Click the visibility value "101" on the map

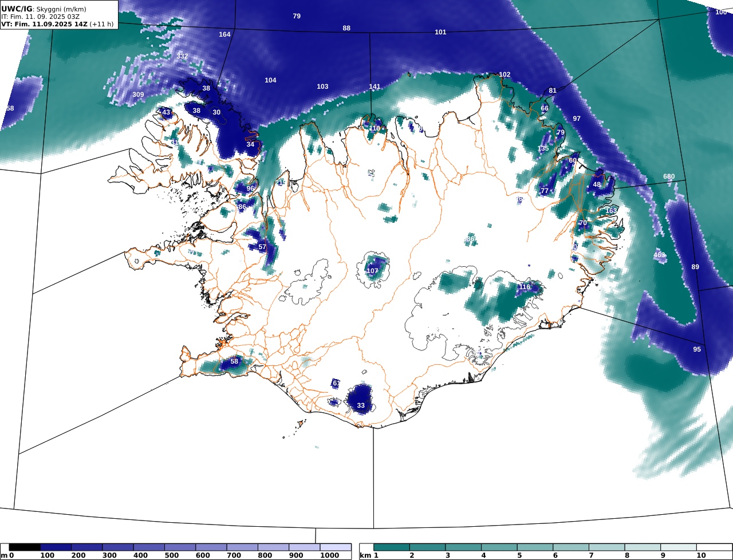click(440, 32)
